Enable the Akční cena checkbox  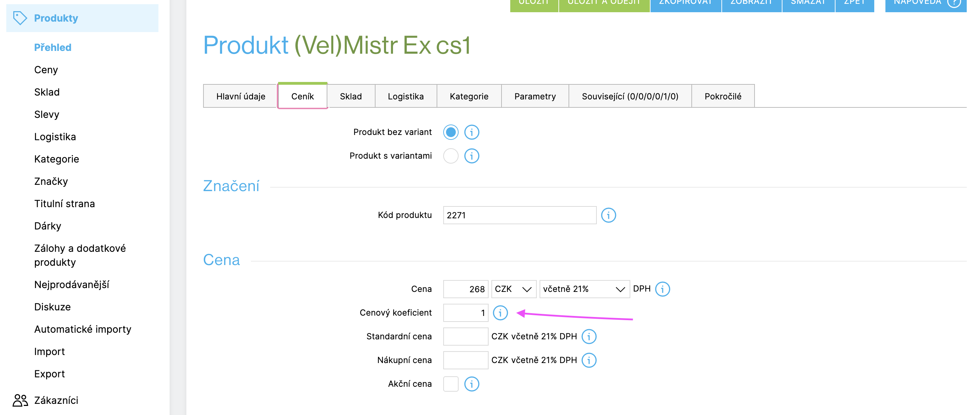point(451,384)
